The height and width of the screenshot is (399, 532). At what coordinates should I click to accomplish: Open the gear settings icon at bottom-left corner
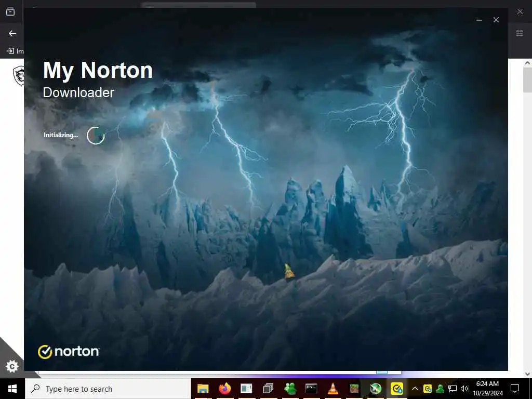(12, 366)
